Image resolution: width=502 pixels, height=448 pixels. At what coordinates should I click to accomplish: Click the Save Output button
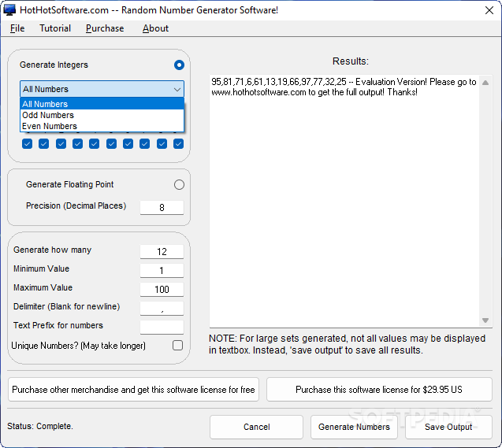tap(448, 427)
